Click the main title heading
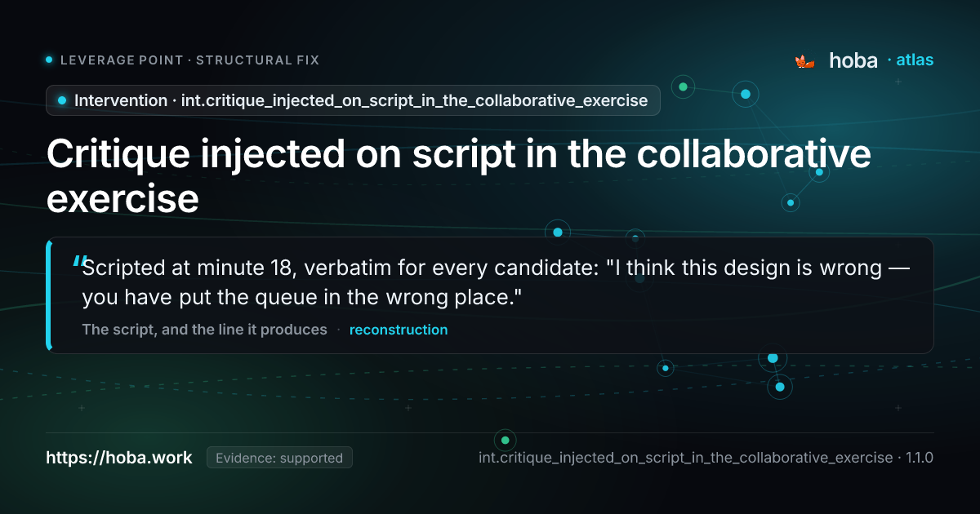The width and height of the screenshot is (980, 514). click(459, 176)
